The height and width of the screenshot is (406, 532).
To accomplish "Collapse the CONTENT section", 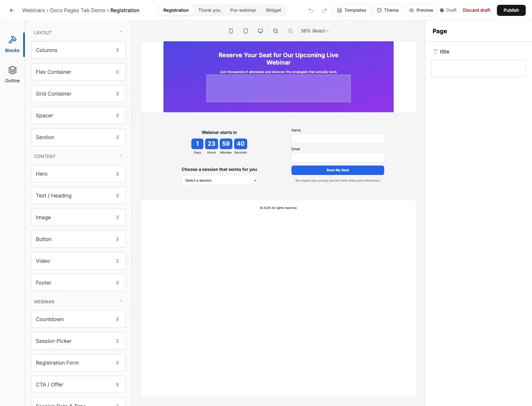I will click(121, 156).
